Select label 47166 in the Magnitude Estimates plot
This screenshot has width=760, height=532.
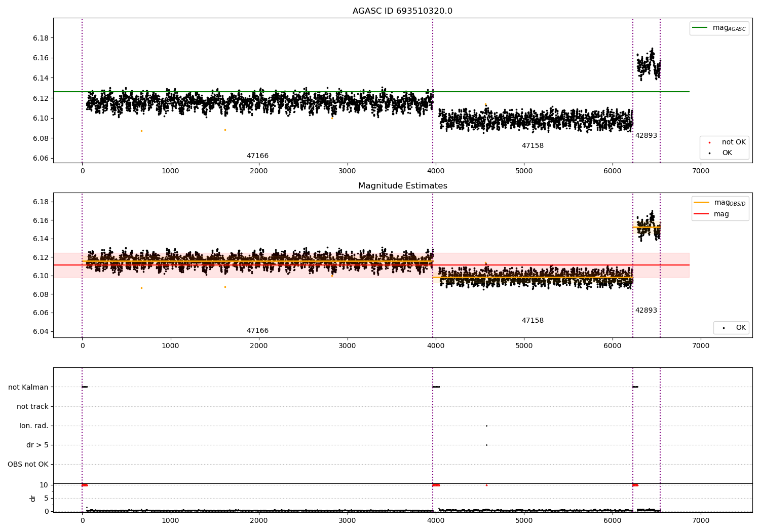click(x=257, y=331)
